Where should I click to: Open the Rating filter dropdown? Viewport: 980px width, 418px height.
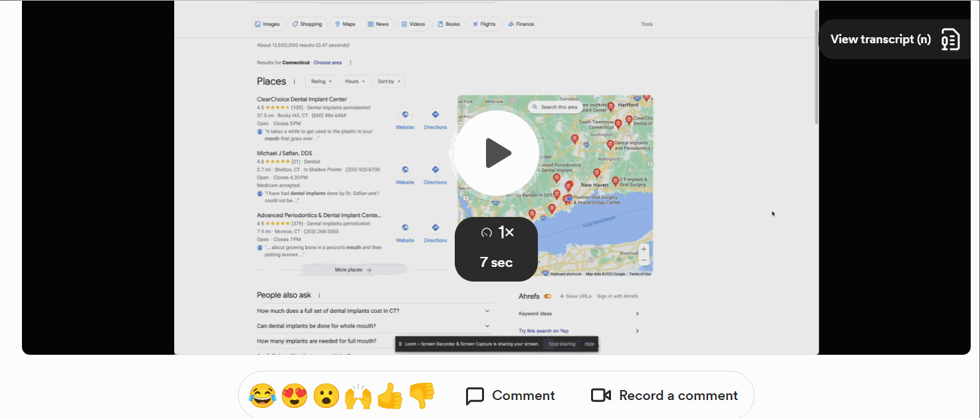tap(322, 81)
